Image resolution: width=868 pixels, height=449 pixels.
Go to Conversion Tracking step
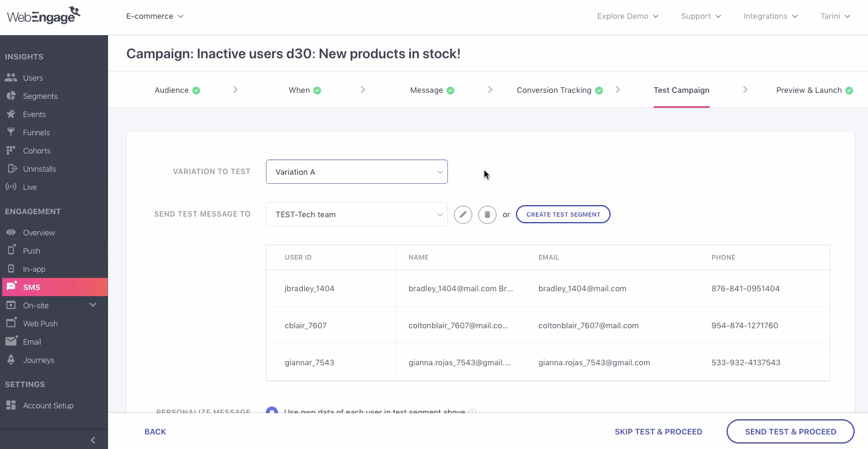pyautogui.click(x=554, y=90)
